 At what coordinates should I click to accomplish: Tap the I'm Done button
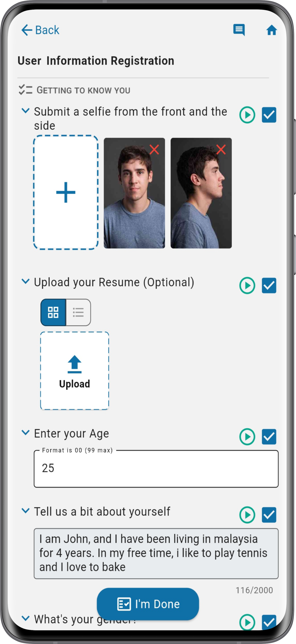148,604
